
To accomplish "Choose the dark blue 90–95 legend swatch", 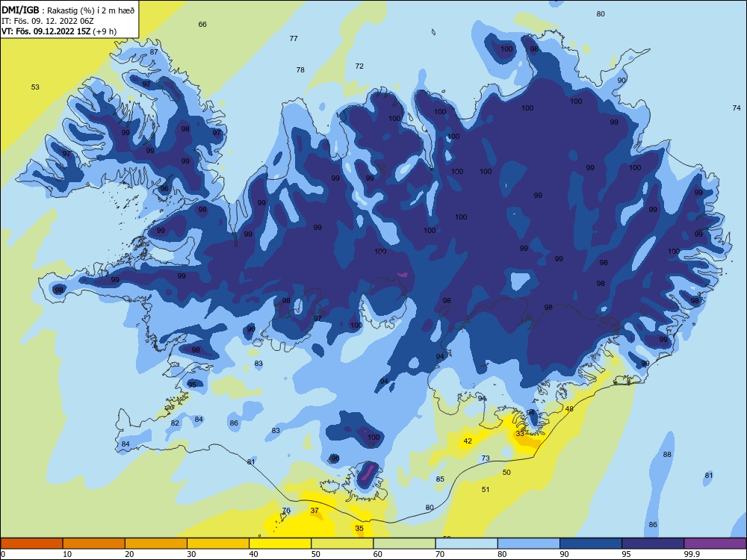I will coord(591,544).
